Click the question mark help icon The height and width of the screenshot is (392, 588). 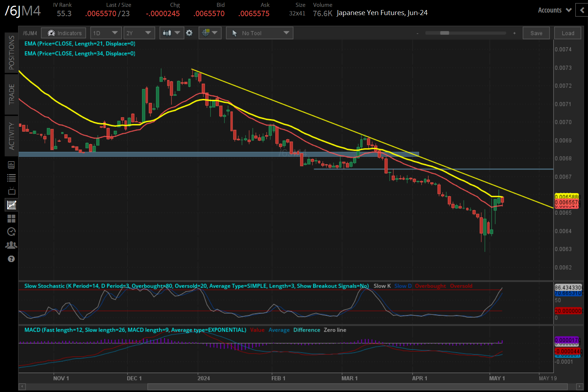11,259
